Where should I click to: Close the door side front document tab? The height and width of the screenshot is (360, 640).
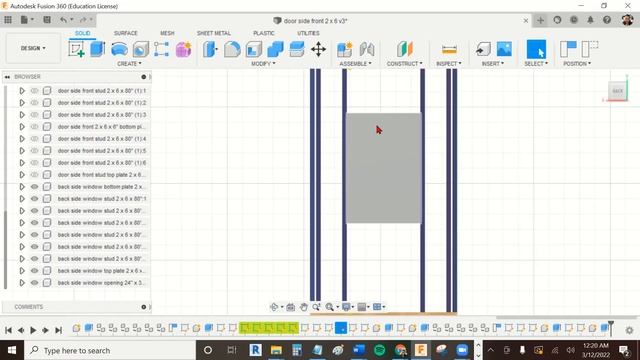(526, 20)
